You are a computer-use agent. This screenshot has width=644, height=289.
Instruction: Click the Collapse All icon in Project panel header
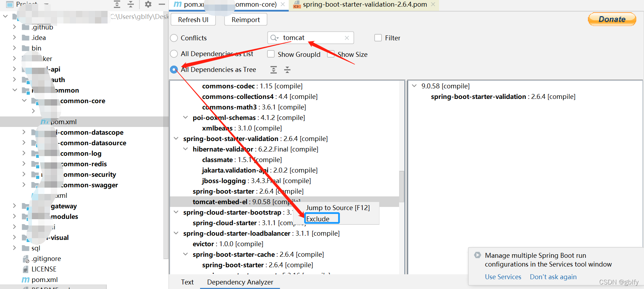[131, 4]
